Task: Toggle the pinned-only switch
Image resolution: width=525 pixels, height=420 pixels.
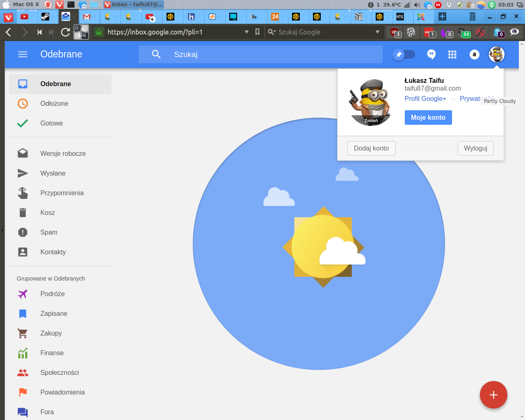Action: pyautogui.click(x=404, y=54)
